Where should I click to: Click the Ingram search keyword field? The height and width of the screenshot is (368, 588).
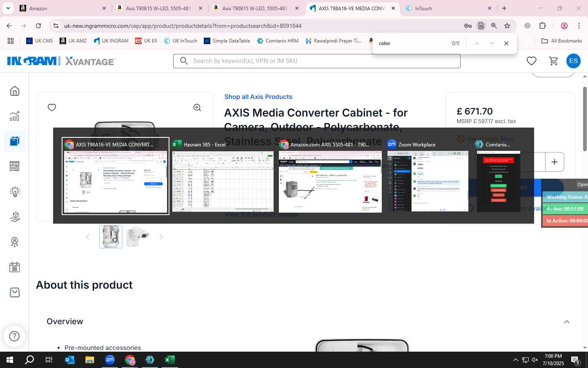coord(317,61)
